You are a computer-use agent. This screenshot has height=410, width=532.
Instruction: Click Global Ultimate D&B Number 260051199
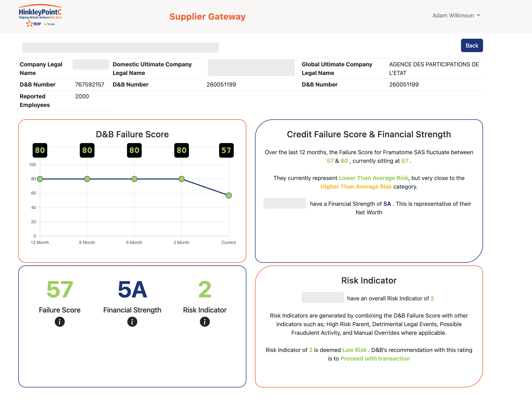click(x=404, y=85)
